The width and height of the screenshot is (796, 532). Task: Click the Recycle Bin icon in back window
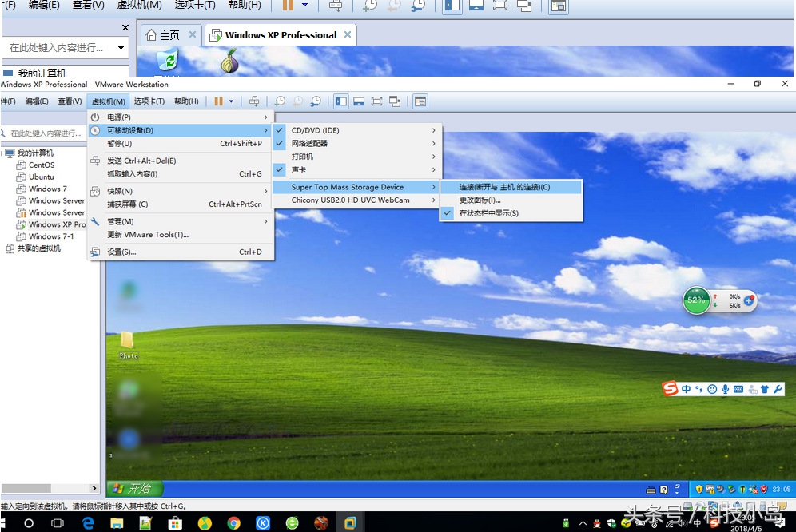tap(168, 60)
